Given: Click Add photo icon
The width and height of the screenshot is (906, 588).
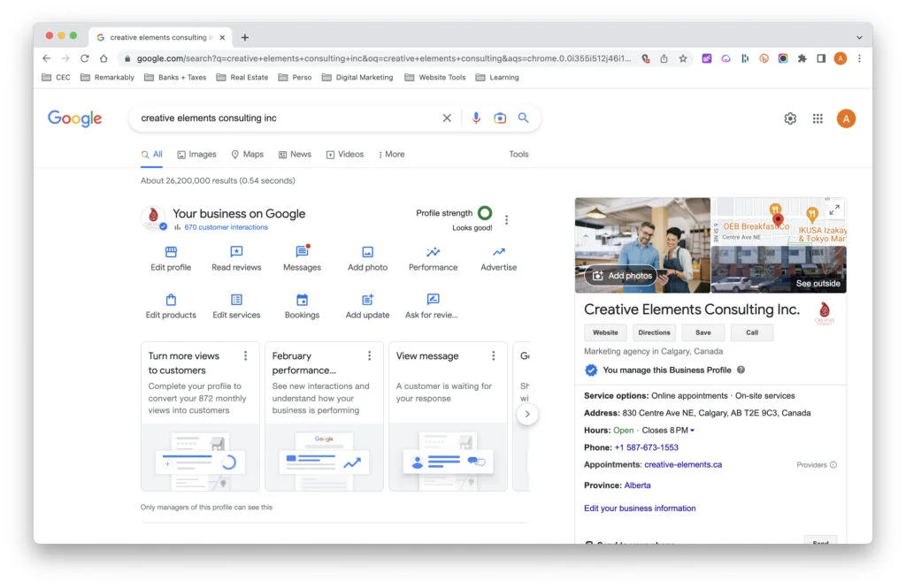Looking at the screenshot, I should point(367,252).
